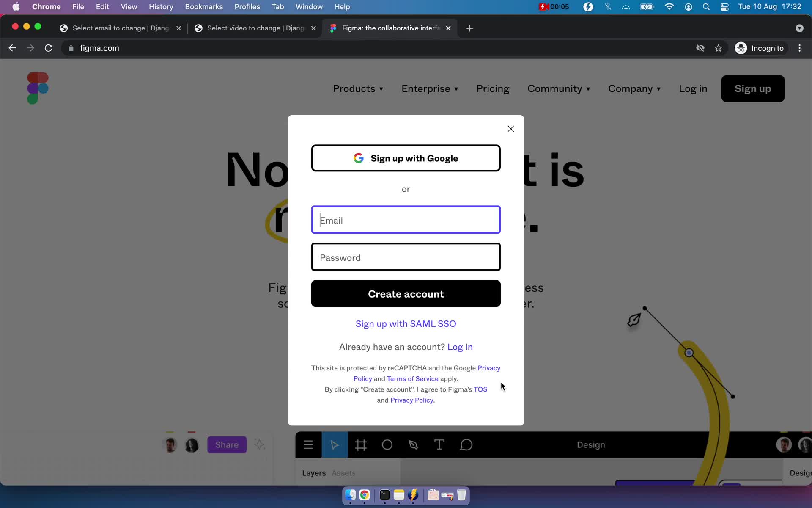812x508 pixels.
Task: Reload the current page
Action: pos(49,48)
